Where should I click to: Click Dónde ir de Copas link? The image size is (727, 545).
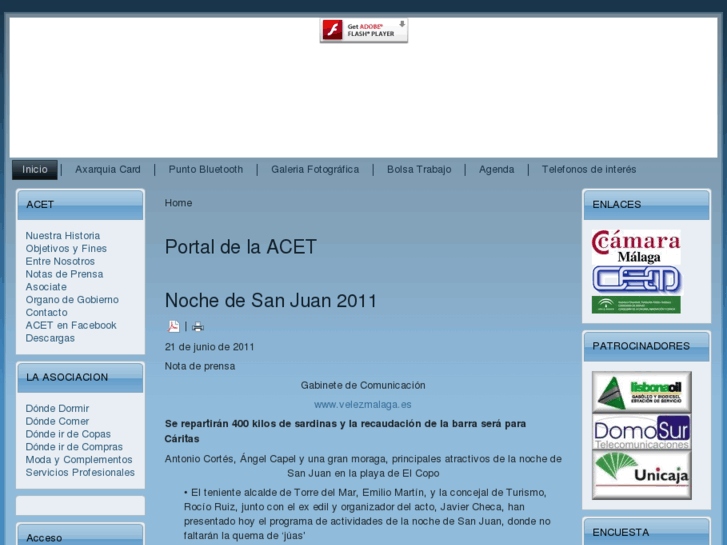[x=68, y=434]
